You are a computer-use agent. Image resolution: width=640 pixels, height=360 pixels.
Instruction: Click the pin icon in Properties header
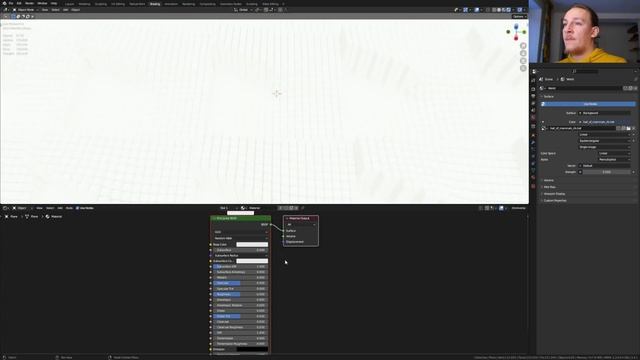point(636,79)
